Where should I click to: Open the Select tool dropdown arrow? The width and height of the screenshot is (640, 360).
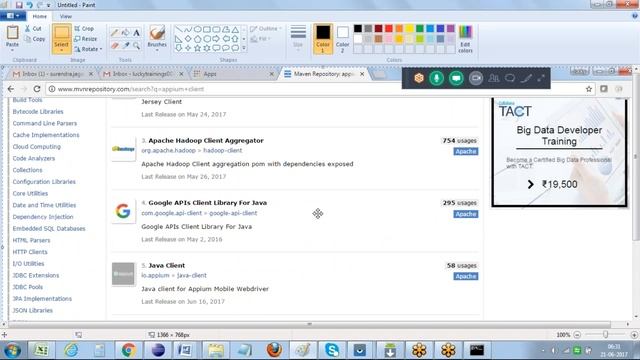point(61,50)
